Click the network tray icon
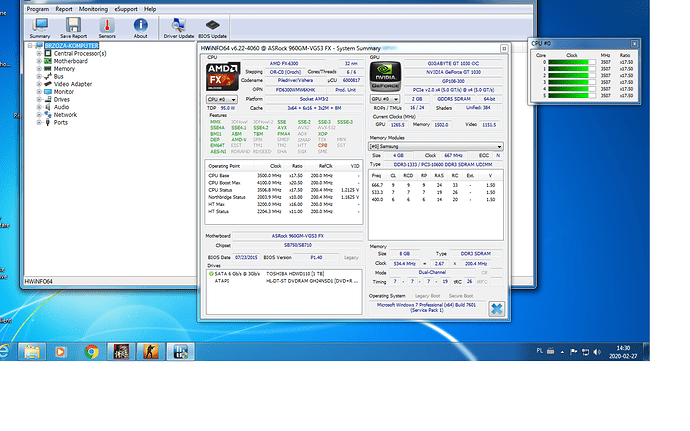690x431 pixels. [585, 351]
